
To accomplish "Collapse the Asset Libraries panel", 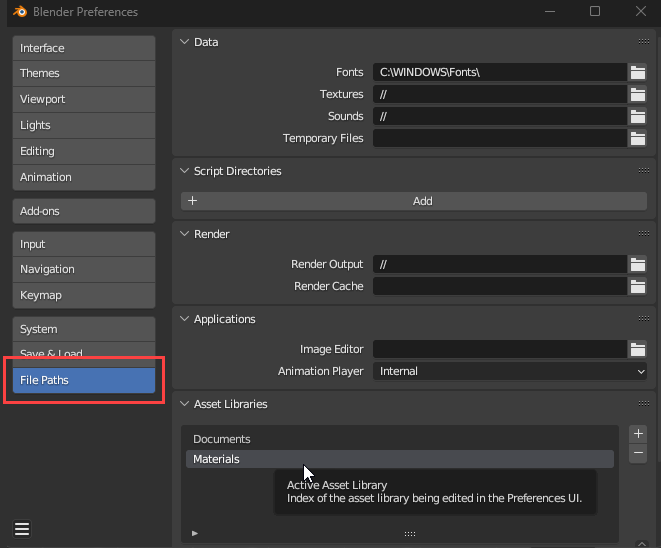I will pos(184,404).
